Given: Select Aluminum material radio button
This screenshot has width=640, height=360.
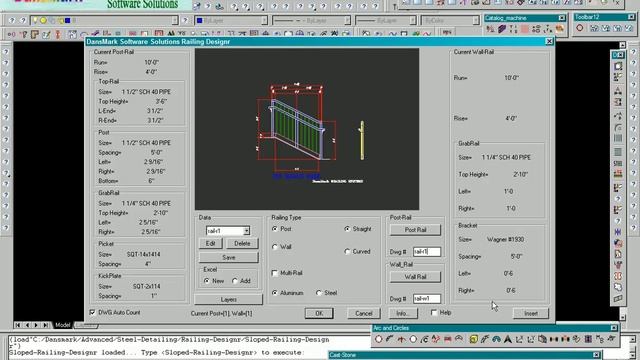Looking at the screenshot, I should (x=275, y=293).
